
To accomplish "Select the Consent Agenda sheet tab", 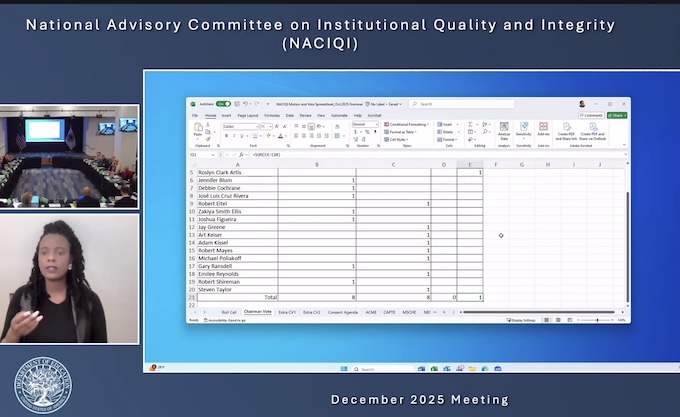I will (343, 312).
